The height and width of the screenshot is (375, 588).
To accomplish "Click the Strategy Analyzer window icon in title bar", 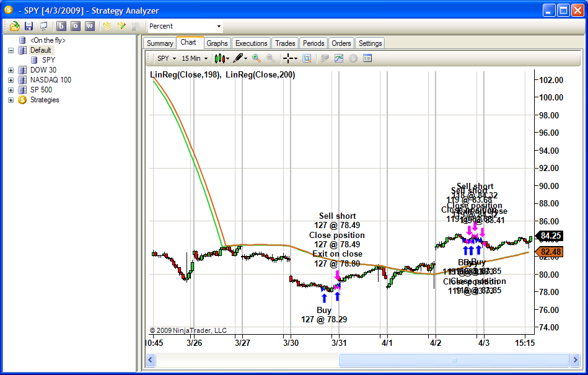I will point(9,10).
